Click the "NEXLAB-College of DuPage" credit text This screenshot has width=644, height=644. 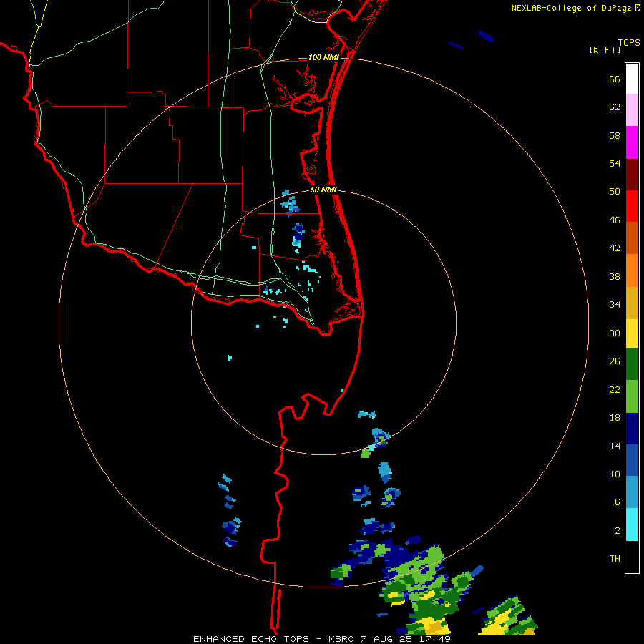[x=571, y=8]
